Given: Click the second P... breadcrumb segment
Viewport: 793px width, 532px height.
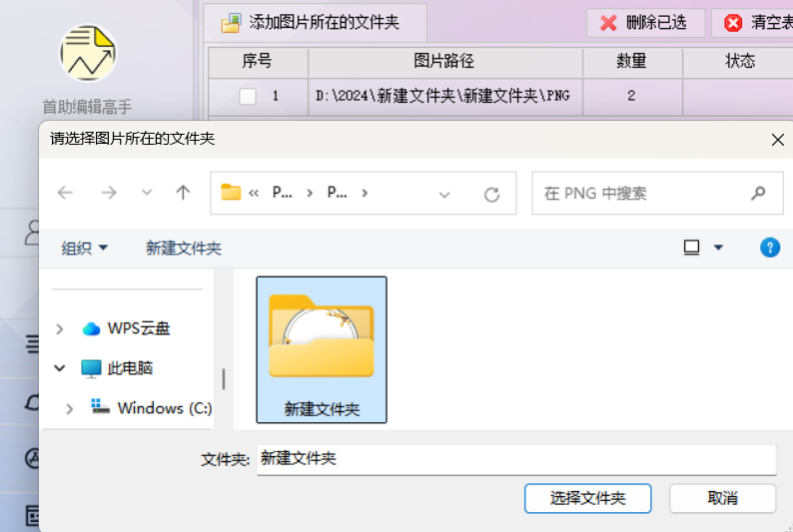Looking at the screenshot, I should [x=338, y=193].
